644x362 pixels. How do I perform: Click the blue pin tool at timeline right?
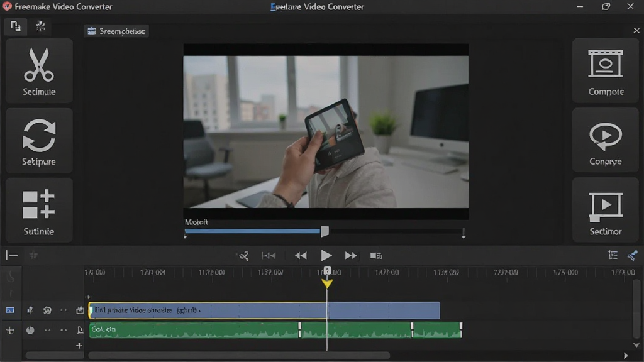pos(633,255)
